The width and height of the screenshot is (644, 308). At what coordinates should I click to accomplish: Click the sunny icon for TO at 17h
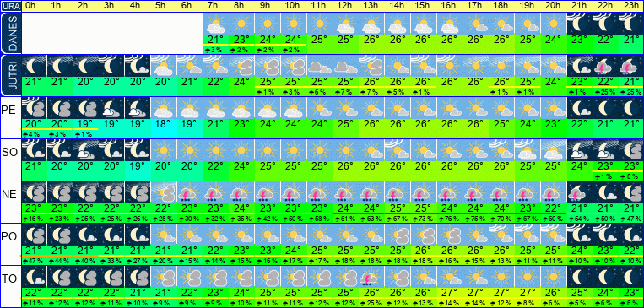pyautogui.click(x=475, y=277)
